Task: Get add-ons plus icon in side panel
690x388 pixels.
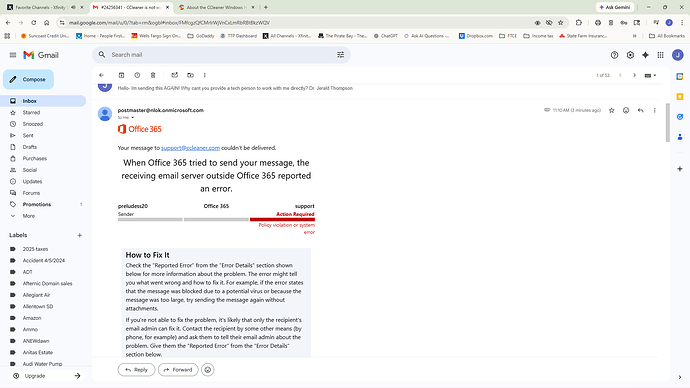Action: (x=680, y=169)
